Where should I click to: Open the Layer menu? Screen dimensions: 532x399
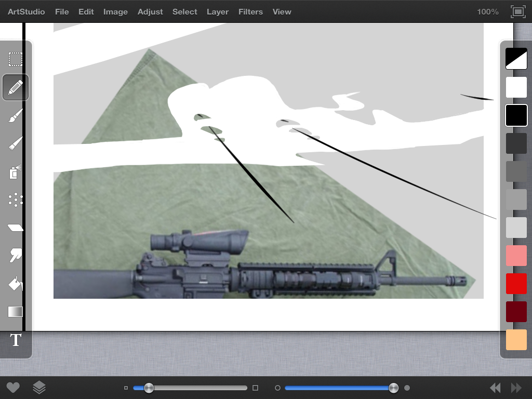click(x=218, y=12)
